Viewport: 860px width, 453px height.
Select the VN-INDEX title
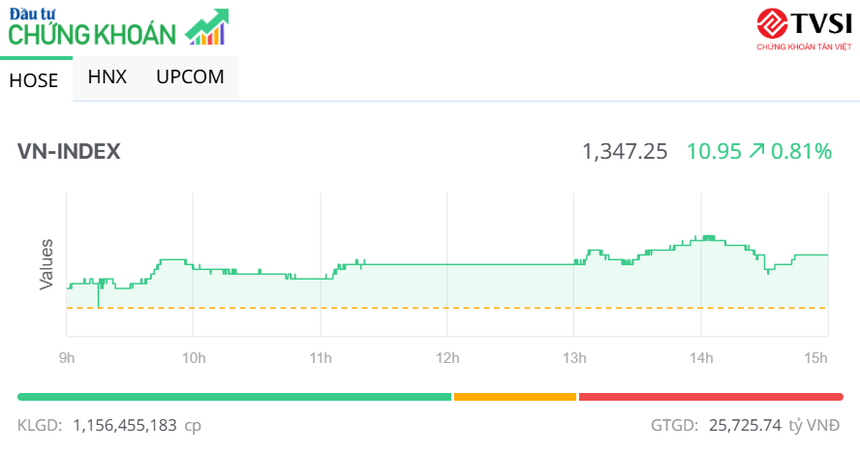[x=69, y=151]
